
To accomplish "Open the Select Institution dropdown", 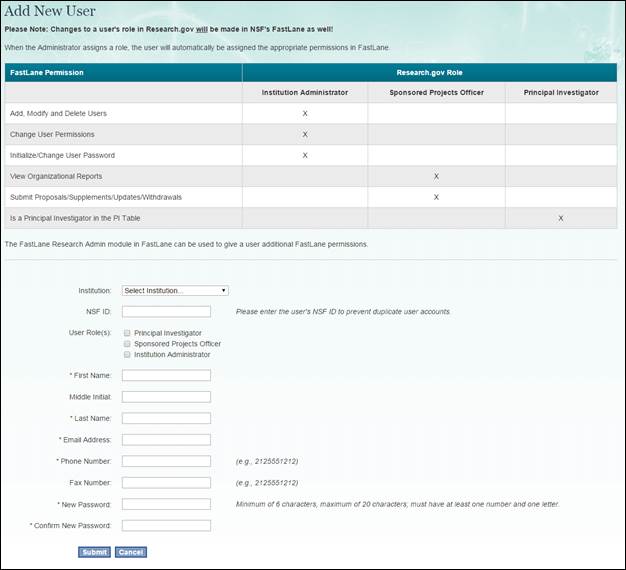I will 175,291.
